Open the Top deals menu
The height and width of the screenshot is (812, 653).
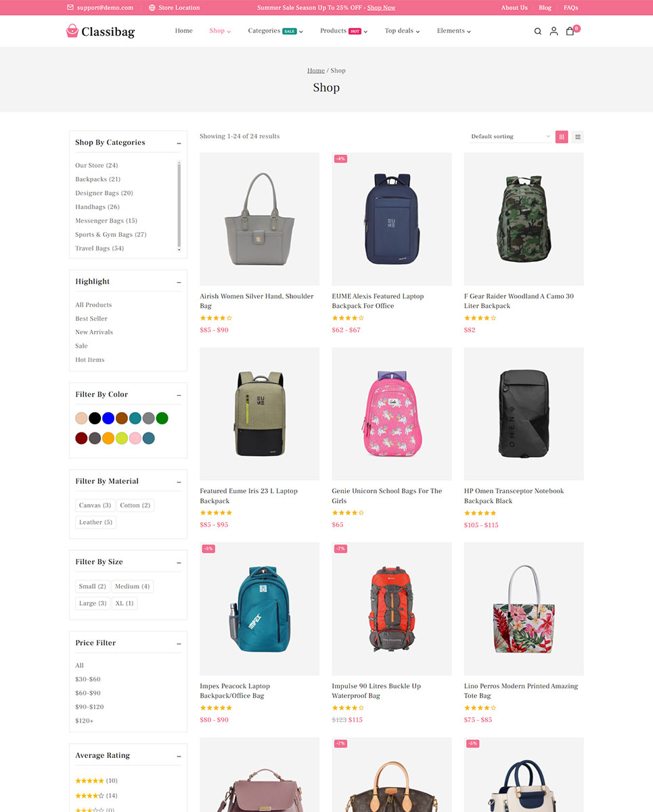(402, 31)
